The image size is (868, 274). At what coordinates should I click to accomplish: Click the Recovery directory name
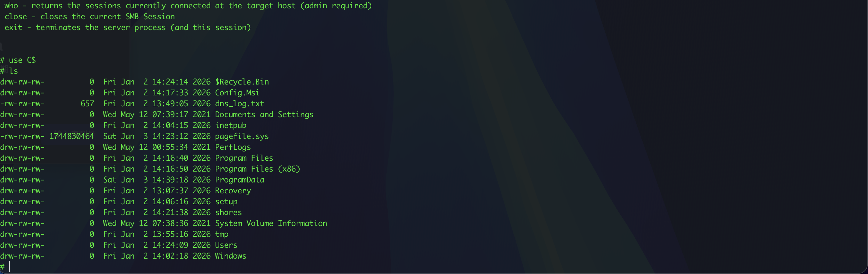pos(233,191)
